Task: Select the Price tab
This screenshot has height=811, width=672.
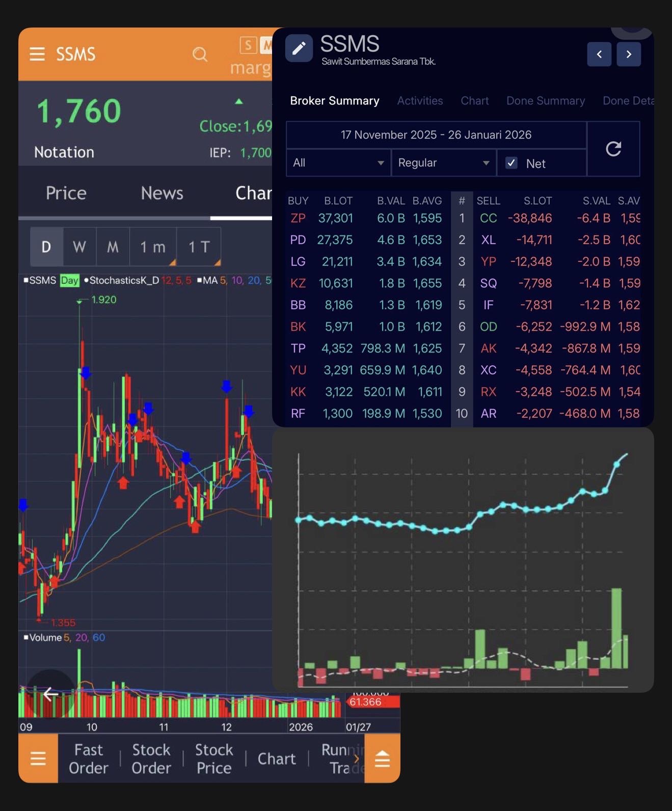Action: pyautogui.click(x=66, y=193)
